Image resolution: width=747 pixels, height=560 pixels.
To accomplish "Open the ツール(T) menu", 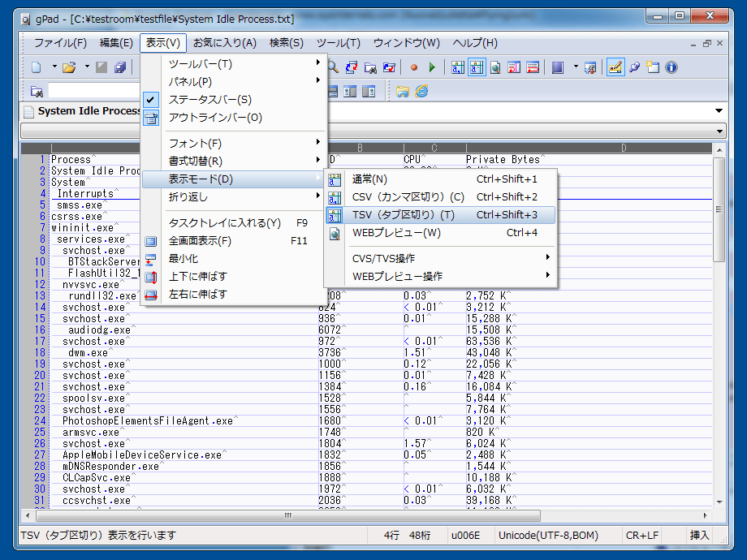I will click(339, 43).
